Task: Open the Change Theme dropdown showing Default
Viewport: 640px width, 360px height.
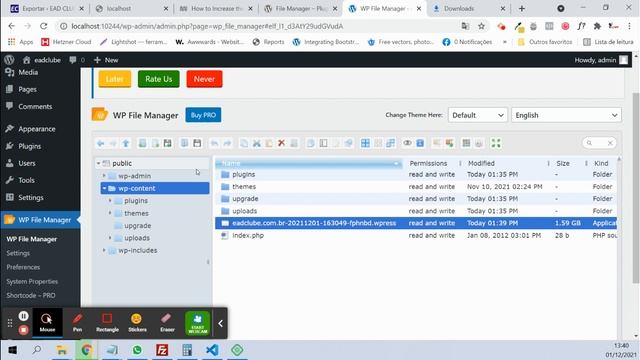Action: [478, 115]
